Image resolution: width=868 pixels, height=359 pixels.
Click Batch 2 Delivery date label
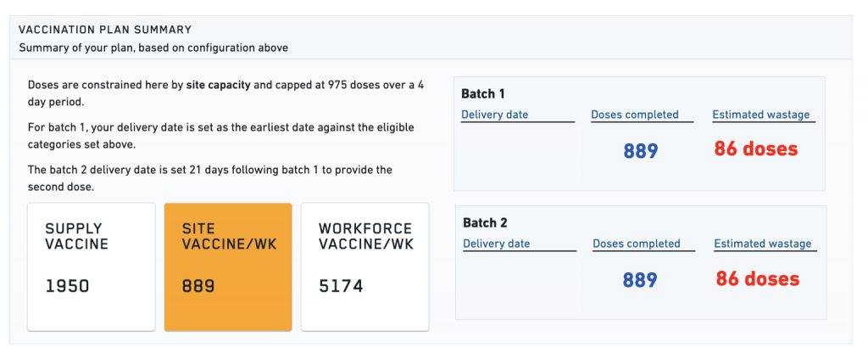coord(497,244)
